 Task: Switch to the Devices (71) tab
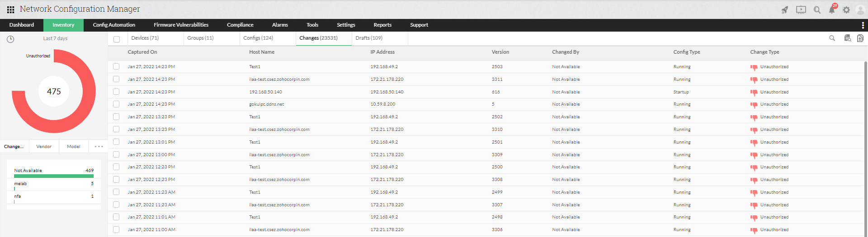click(x=145, y=38)
